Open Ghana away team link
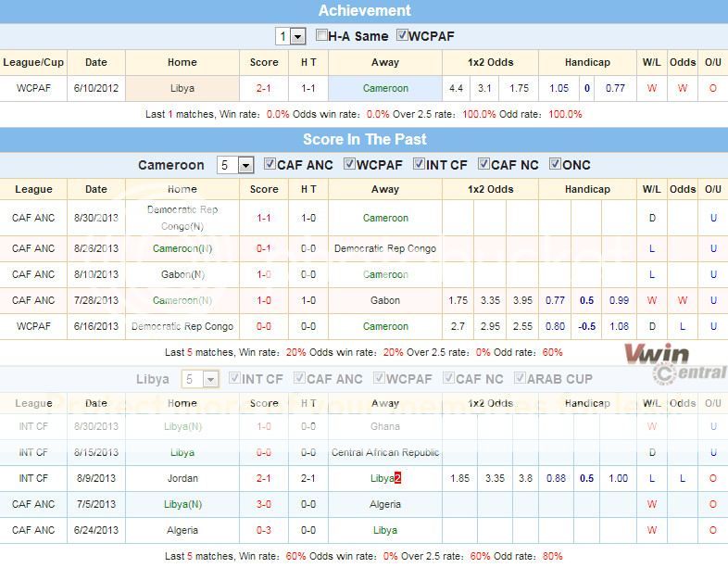728x568 pixels. coord(385,426)
